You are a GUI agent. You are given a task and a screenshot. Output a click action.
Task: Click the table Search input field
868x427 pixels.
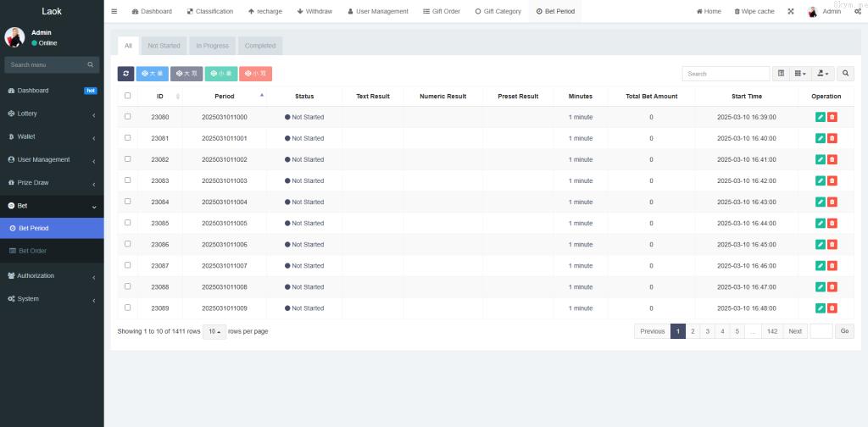coord(726,74)
